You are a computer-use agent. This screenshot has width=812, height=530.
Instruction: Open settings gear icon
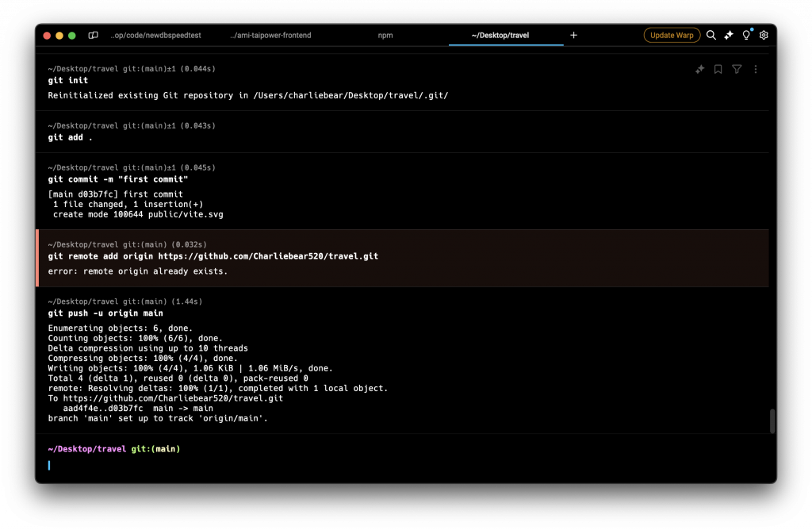[x=764, y=35]
